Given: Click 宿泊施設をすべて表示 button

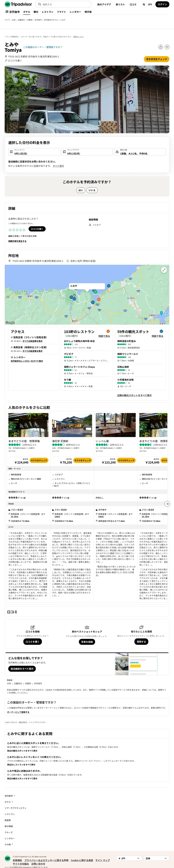Looking at the screenshot, I should 22,669.
